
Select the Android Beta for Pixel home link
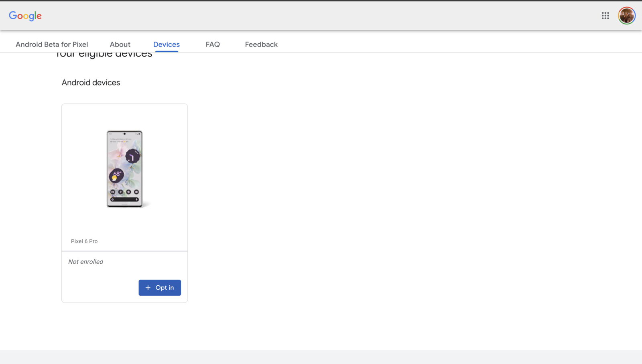pyautogui.click(x=51, y=44)
